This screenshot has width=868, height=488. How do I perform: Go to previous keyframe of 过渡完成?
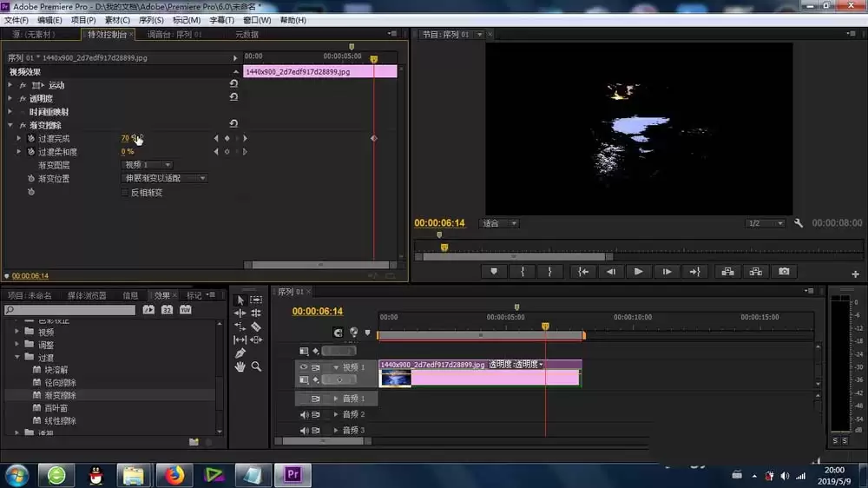[x=216, y=138]
